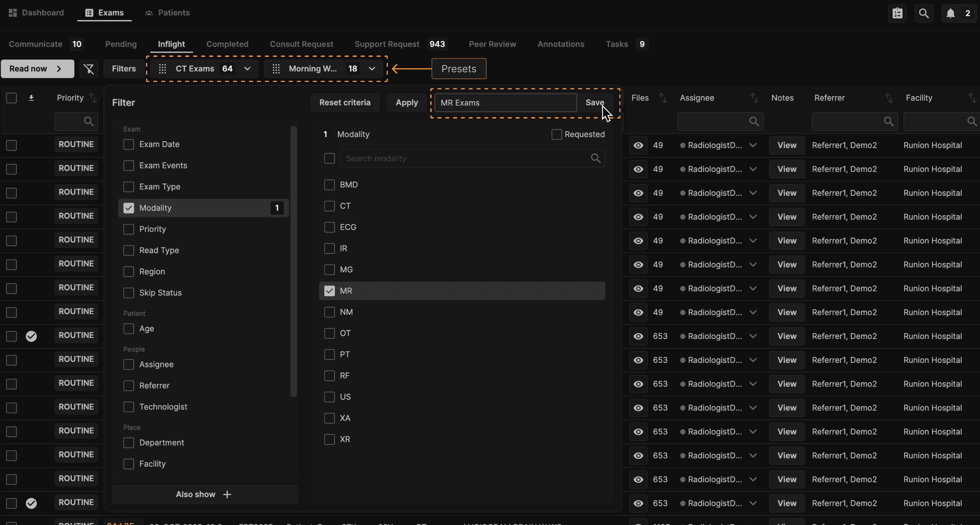Click the download icon in table header
Viewport: 980px width, 525px height.
31,98
